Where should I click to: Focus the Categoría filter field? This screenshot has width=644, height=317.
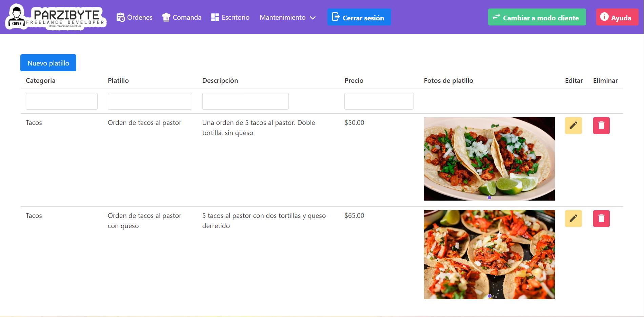[62, 101]
